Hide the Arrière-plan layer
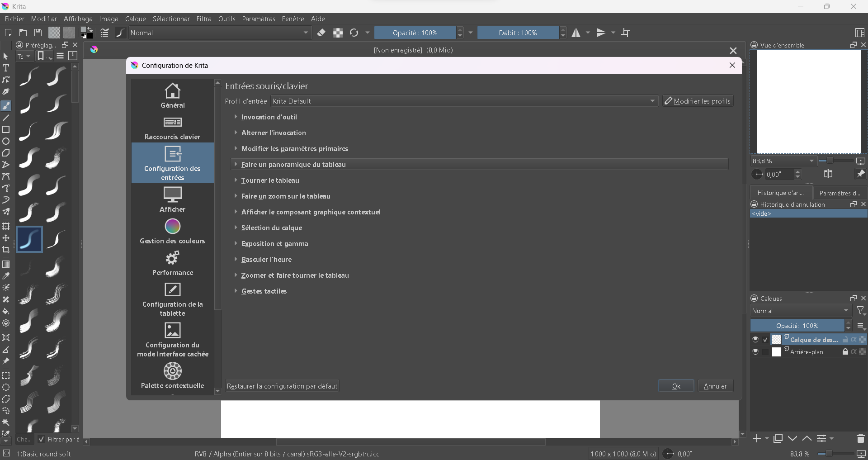This screenshot has height=460, width=868. (755, 351)
